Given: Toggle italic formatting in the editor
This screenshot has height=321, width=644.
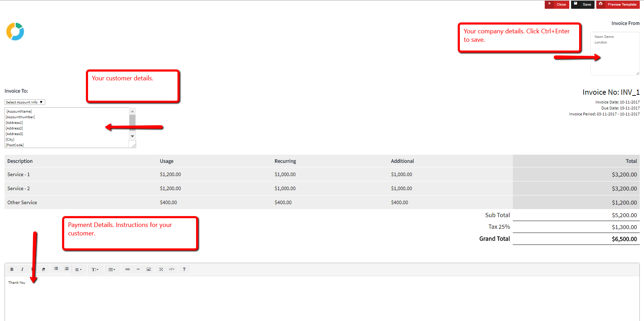Looking at the screenshot, I should click(x=22, y=269).
